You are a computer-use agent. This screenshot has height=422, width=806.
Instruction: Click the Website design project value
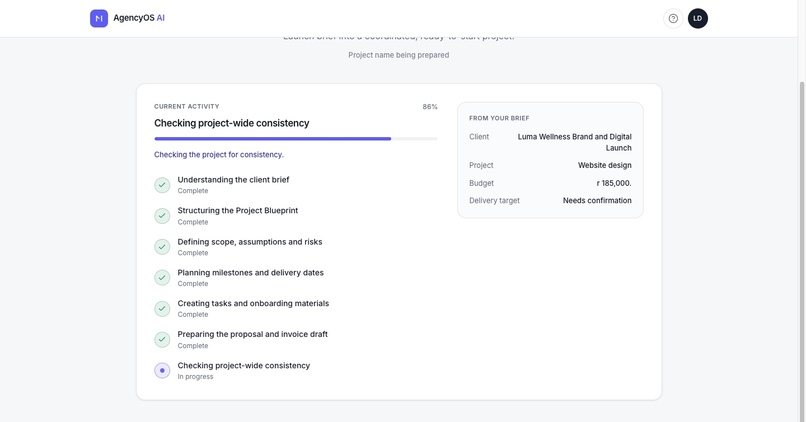(604, 166)
